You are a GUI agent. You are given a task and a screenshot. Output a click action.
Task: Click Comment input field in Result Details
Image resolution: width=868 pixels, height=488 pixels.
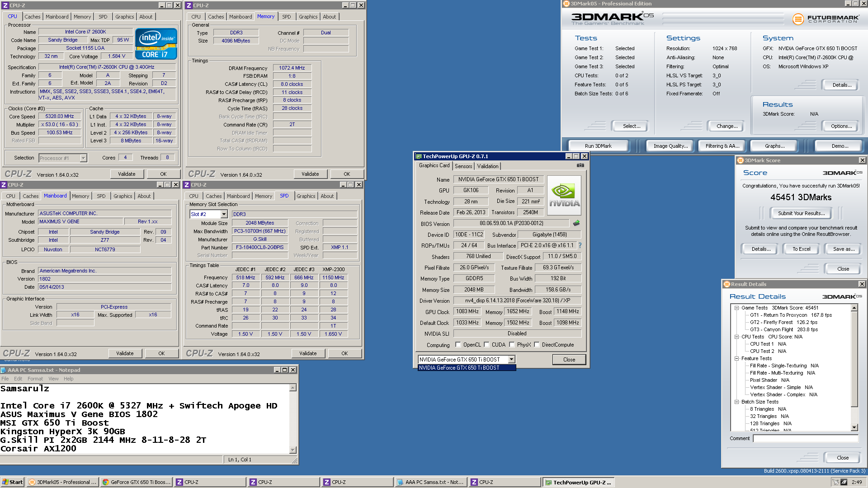[806, 438]
